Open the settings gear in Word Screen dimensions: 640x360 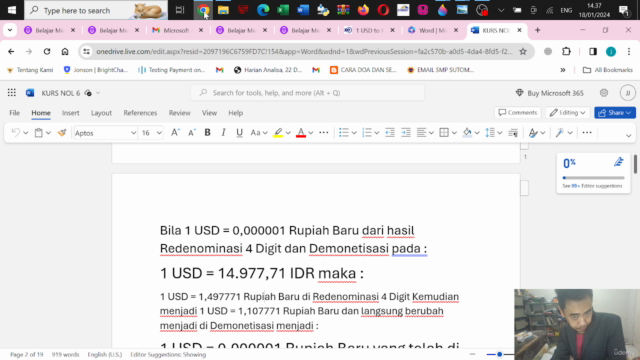click(604, 93)
